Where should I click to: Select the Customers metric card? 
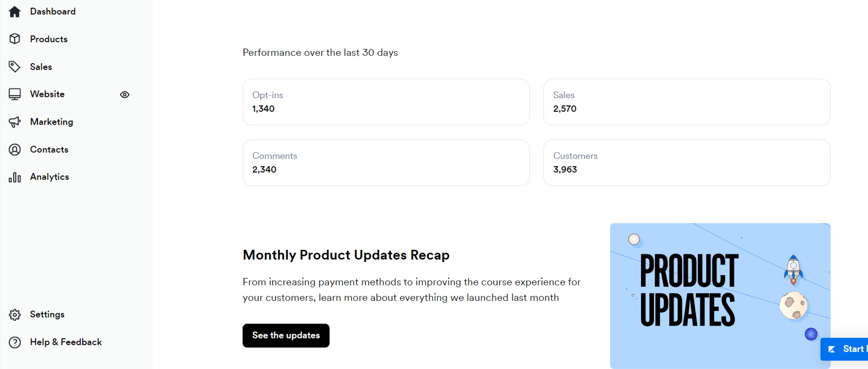[687, 163]
